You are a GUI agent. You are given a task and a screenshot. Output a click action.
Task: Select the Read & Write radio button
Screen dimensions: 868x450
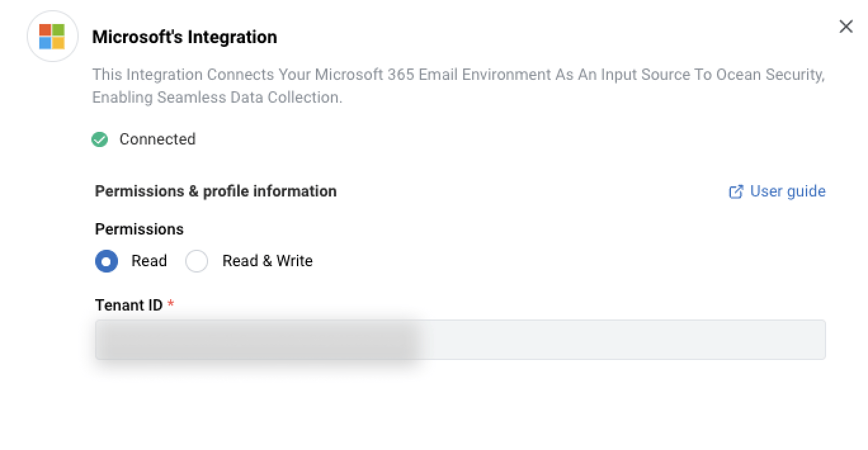pos(197,261)
